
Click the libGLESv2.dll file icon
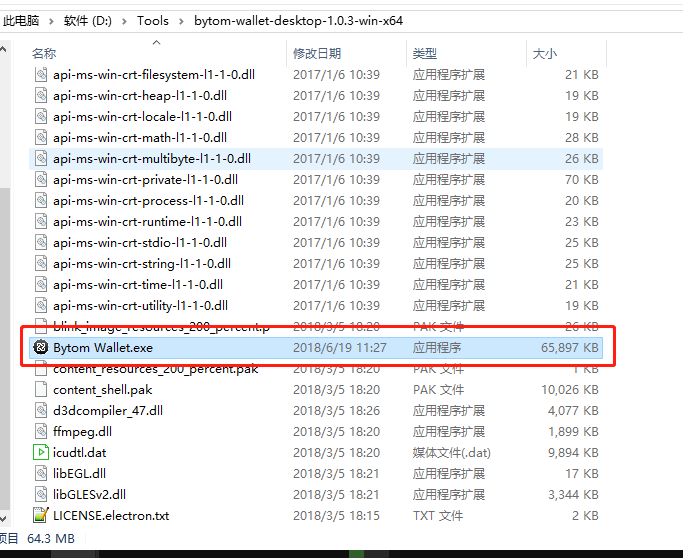[41, 494]
